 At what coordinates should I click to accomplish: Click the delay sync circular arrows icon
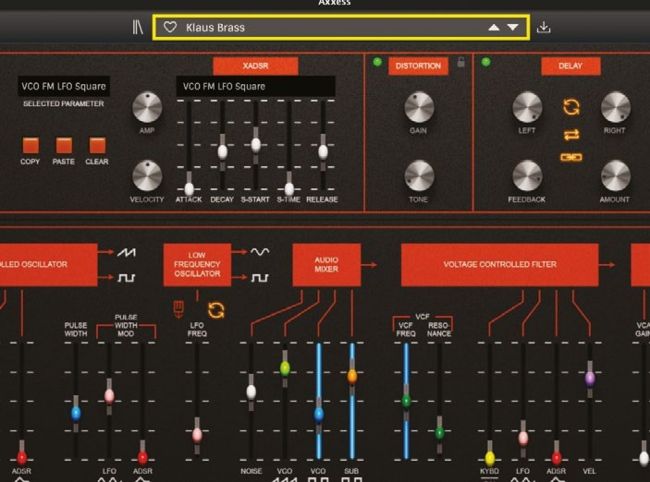[571, 106]
